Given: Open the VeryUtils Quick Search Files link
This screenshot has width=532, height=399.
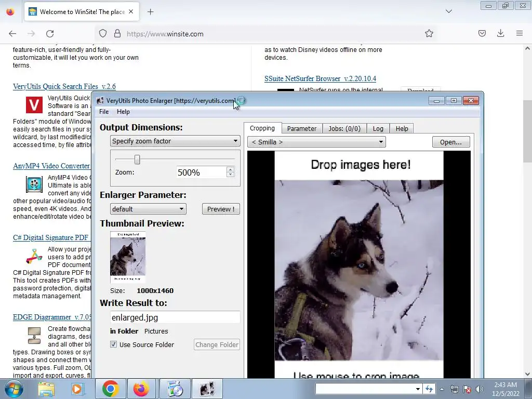Looking at the screenshot, I should [x=64, y=87].
